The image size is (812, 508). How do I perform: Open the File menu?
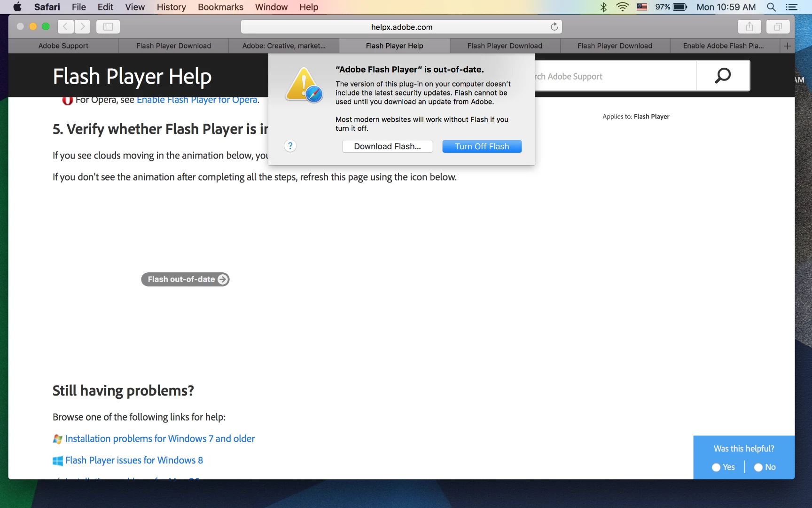pos(79,7)
